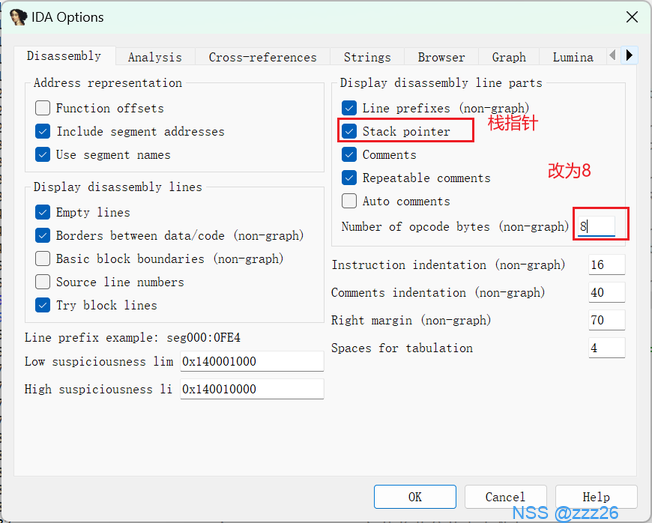Toggle Basic block boundaries option
Image resolution: width=652 pixels, height=523 pixels.
pyautogui.click(x=43, y=258)
